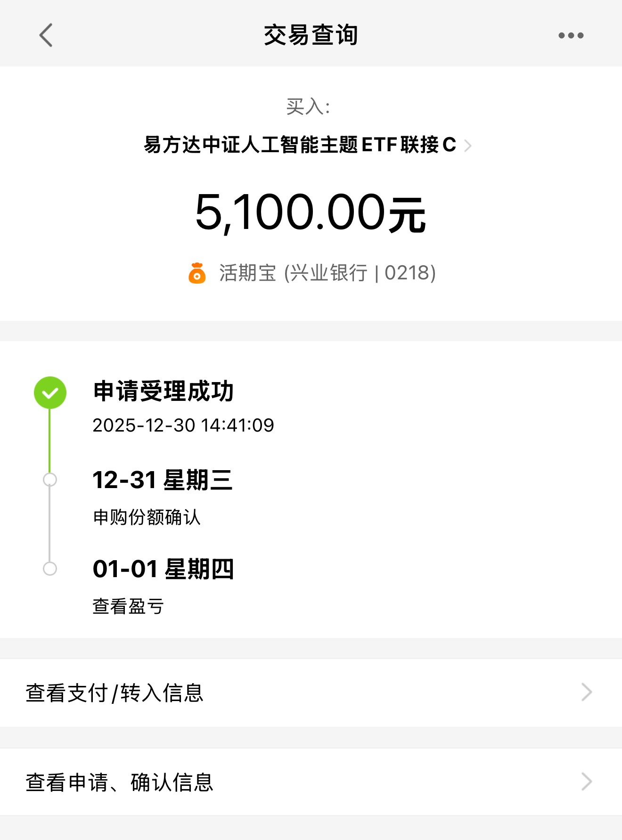Tap the 申请受理成功 status heading
This screenshot has height=840, width=622.
click(x=163, y=391)
